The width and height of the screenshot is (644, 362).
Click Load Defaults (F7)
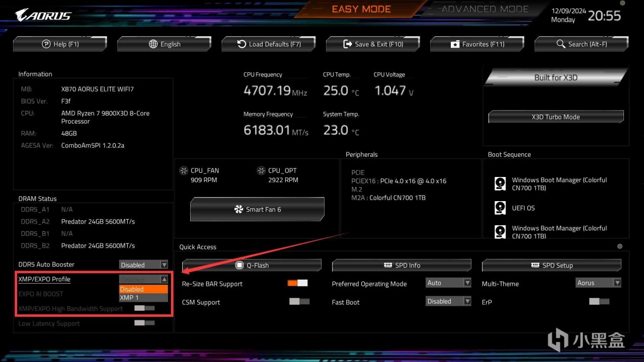coord(269,44)
